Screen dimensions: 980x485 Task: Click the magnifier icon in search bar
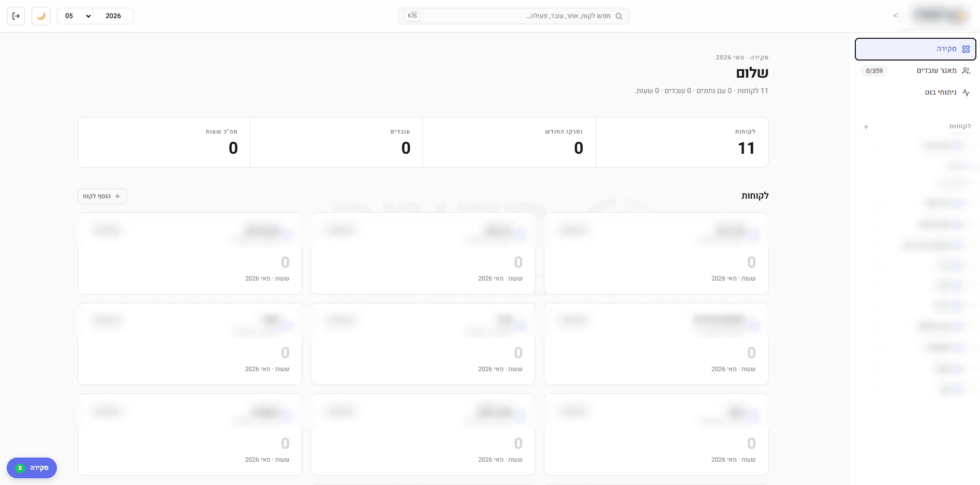(619, 16)
